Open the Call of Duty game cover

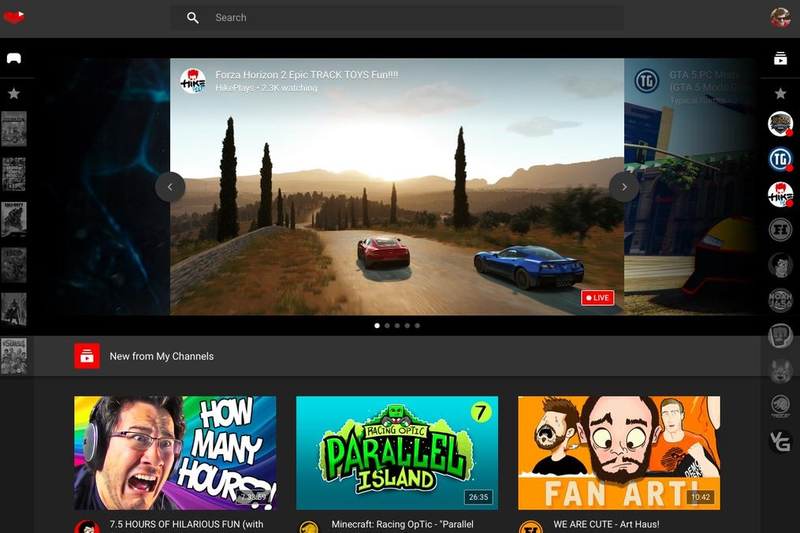(14, 219)
